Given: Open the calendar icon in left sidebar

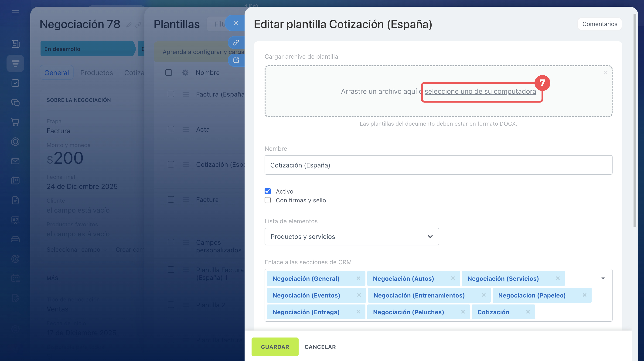Looking at the screenshot, I should [15, 180].
